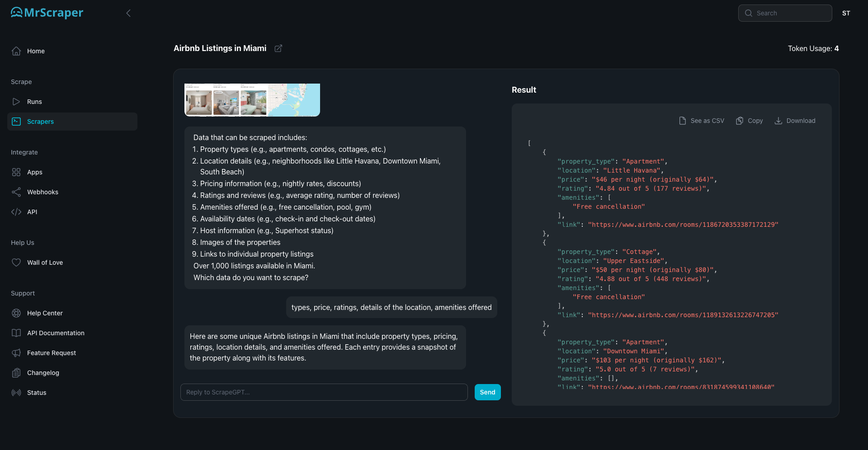Image resolution: width=868 pixels, height=450 pixels.
Task: Click the Home house icon
Action: 16,51
